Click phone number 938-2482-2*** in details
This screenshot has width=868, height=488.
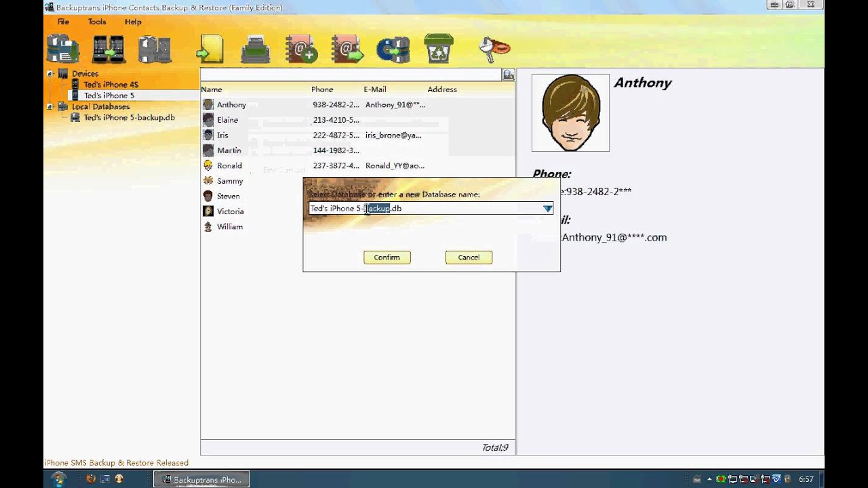599,192
